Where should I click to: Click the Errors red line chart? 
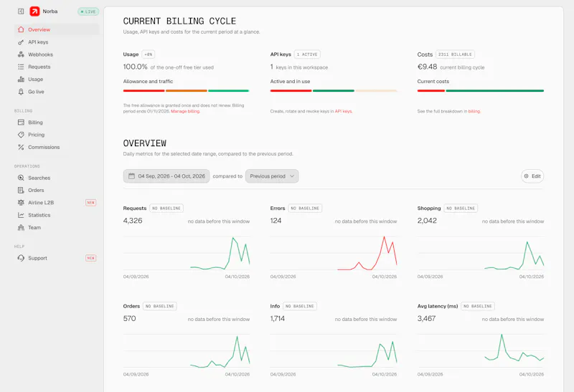[334, 254]
